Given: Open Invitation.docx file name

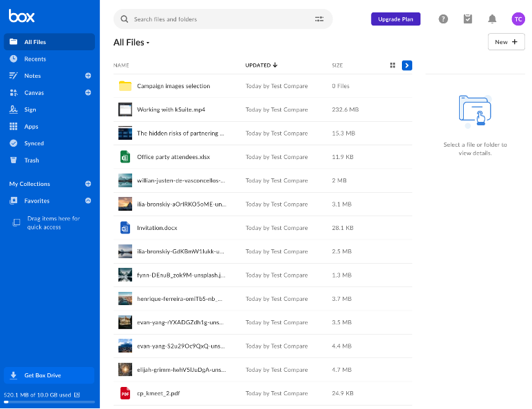Looking at the screenshot, I should point(157,228).
